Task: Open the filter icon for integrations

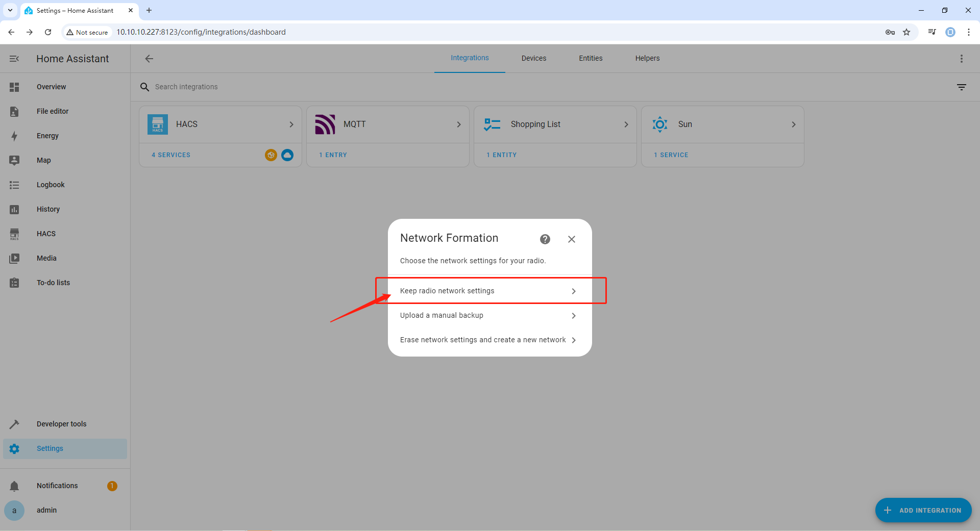Action: click(961, 87)
